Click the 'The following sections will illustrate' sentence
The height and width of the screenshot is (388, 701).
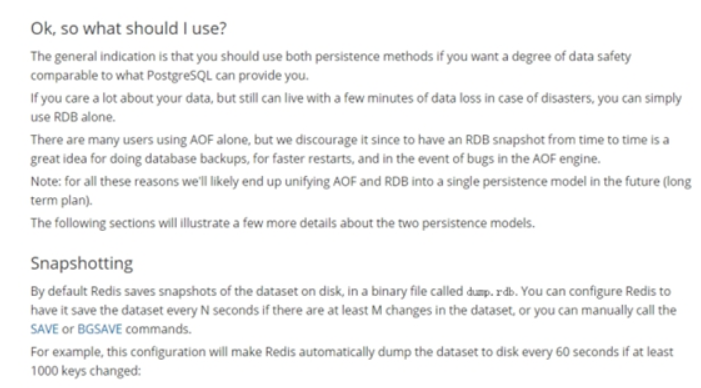click(x=283, y=223)
